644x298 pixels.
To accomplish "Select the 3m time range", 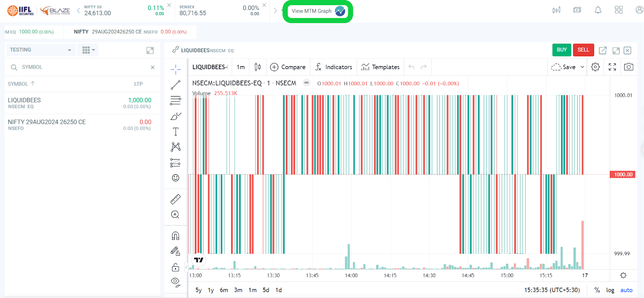I will [238, 290].
